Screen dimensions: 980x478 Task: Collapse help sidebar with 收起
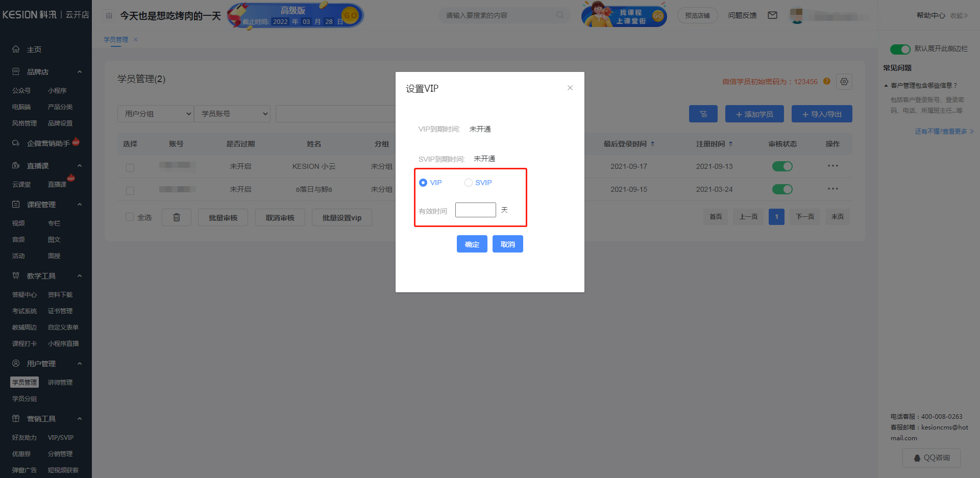(x=959, y=15)
